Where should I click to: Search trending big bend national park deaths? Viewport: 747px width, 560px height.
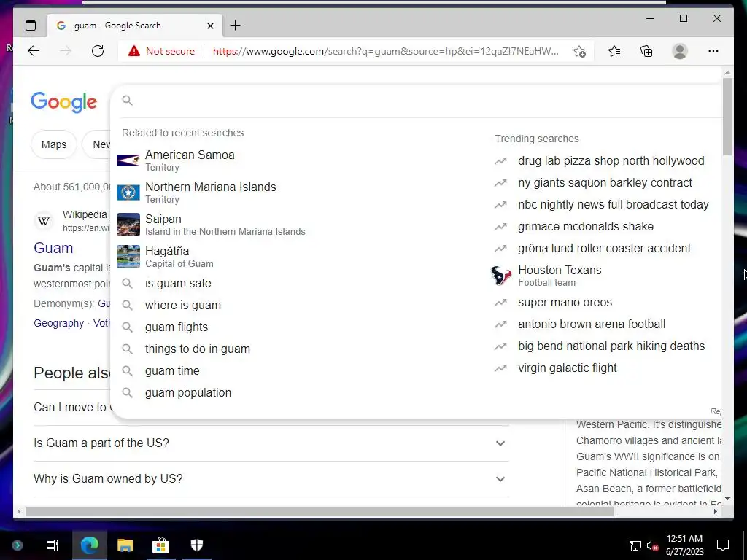pyautogui.click(x=611, y=346)
